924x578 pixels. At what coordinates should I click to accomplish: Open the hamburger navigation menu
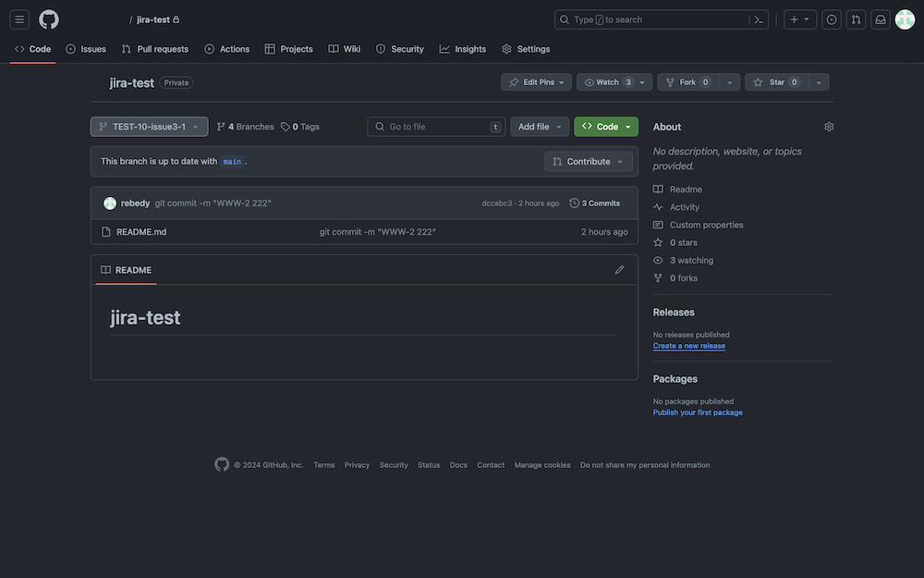pyautogui.click(x=19, y=19)
